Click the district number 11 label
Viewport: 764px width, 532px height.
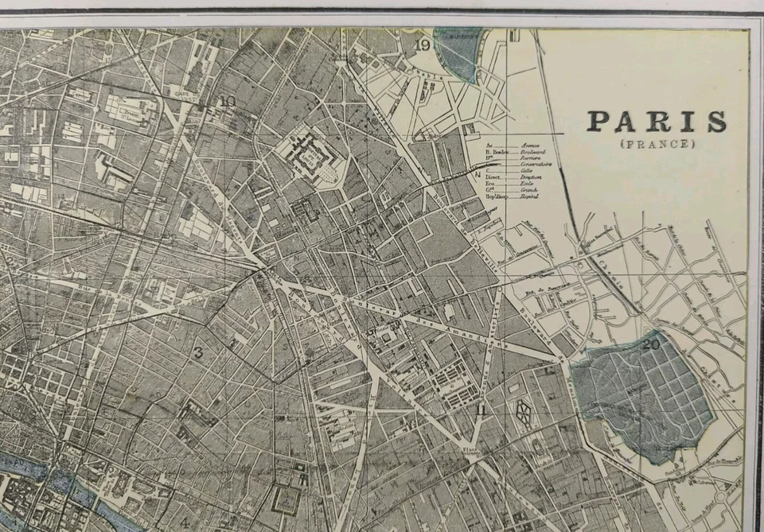pyautogui.click(x=480, y=410)
